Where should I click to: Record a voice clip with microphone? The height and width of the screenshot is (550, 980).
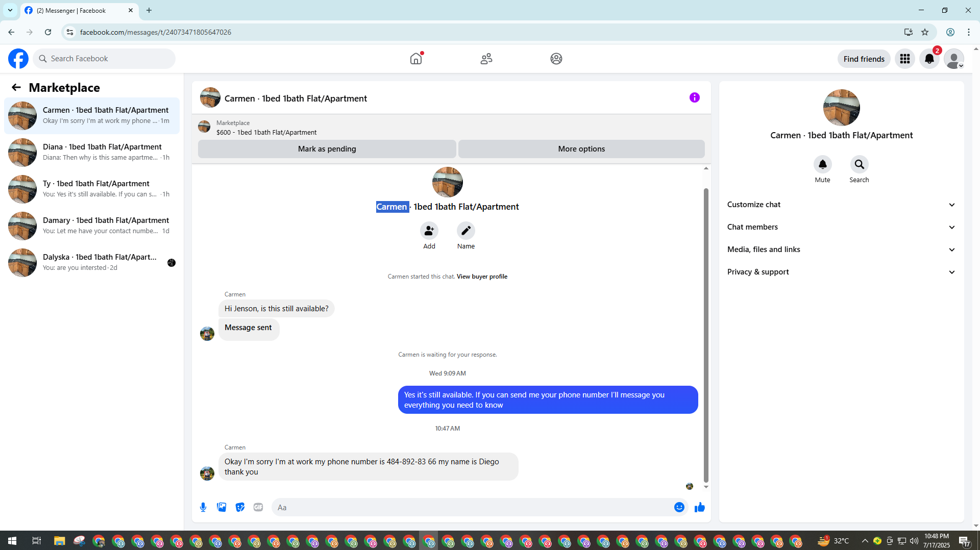[203, 507]
